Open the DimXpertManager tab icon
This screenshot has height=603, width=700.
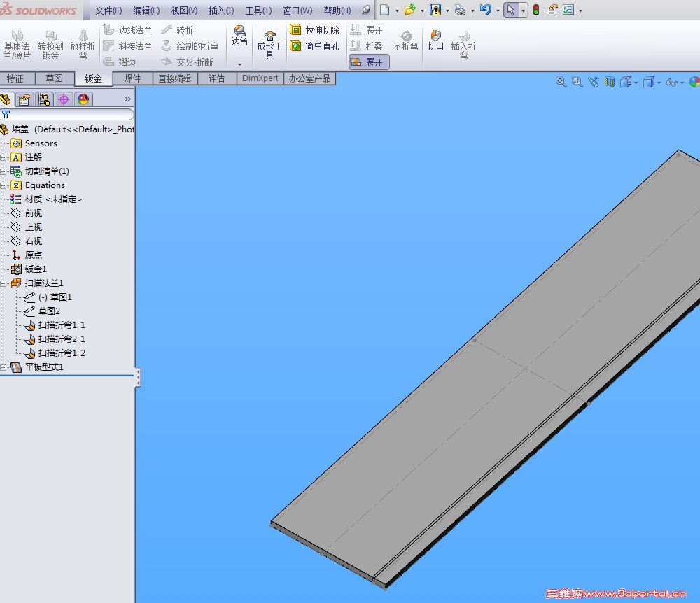pyautogui.click(x=64, y=99)
